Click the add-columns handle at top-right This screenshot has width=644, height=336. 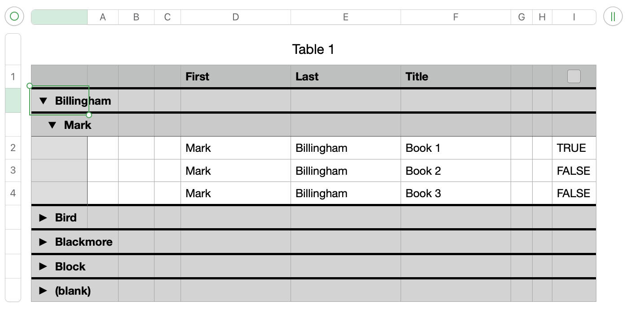coord(613,17)
